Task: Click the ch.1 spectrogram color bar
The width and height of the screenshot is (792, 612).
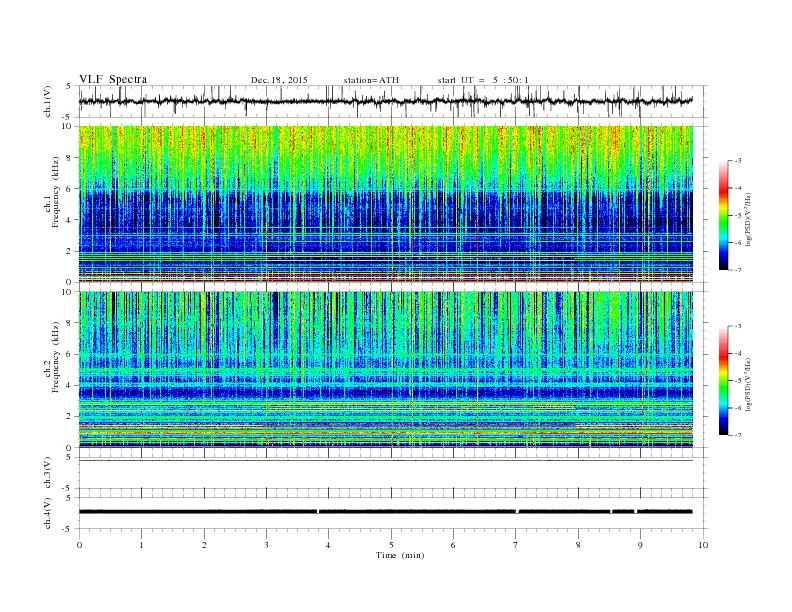Action: pyautogui.click(x=723, y=215)
